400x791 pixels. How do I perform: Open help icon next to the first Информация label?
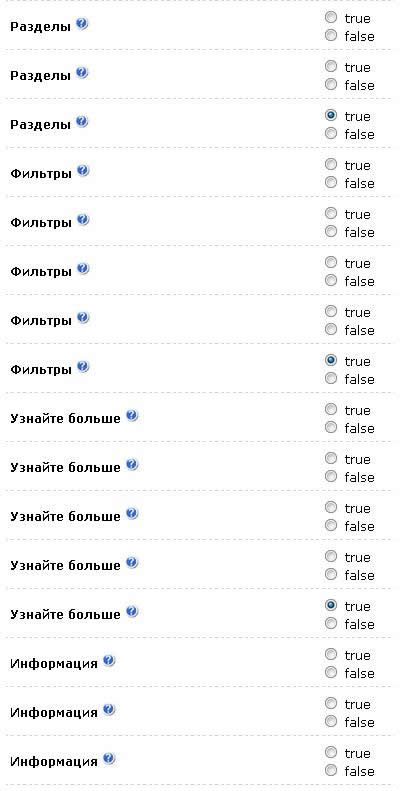click(x=109, y=661)
